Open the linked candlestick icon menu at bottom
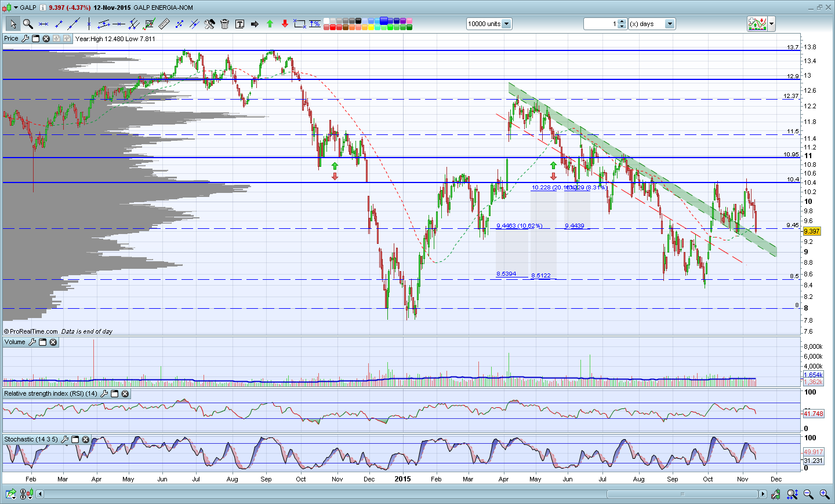This screenshot has height=504, width=835. pos(26,494)
